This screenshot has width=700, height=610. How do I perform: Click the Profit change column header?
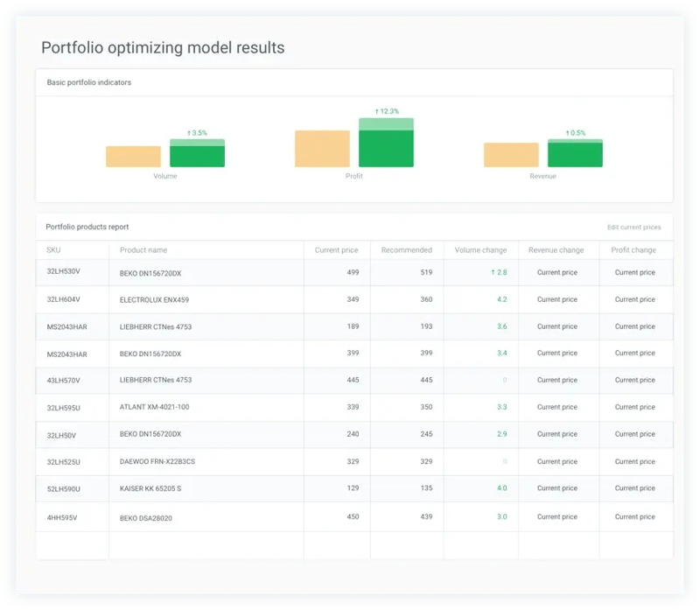(633, 250)
